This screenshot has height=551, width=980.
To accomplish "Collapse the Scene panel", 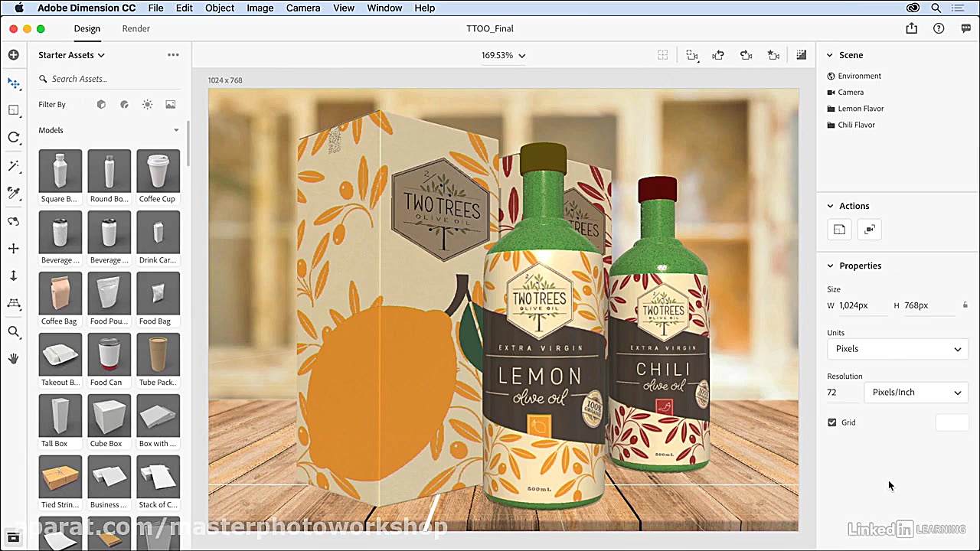I will point(829,55).
